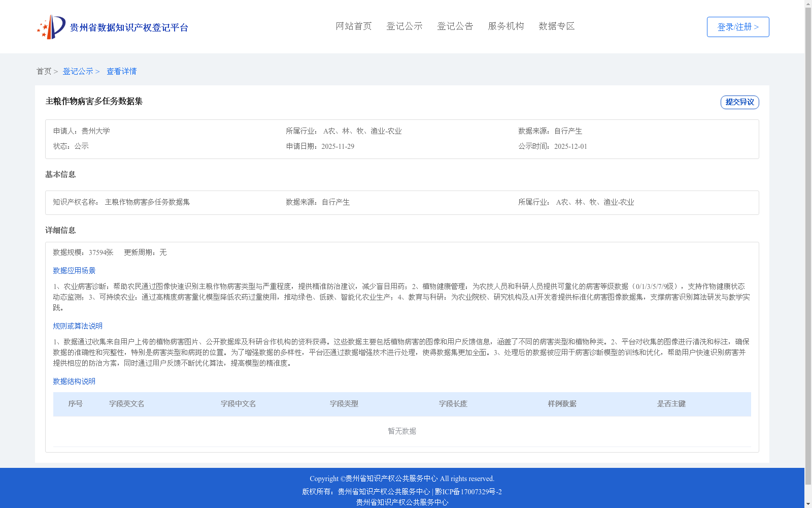Click the 知识产权名称 value in basic info

[147, 202]
